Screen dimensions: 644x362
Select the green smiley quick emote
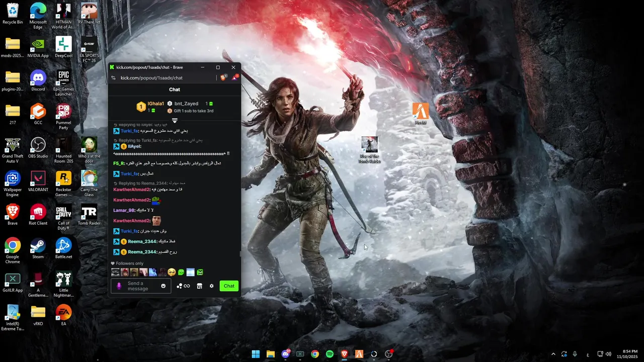[x=181, y=272]
